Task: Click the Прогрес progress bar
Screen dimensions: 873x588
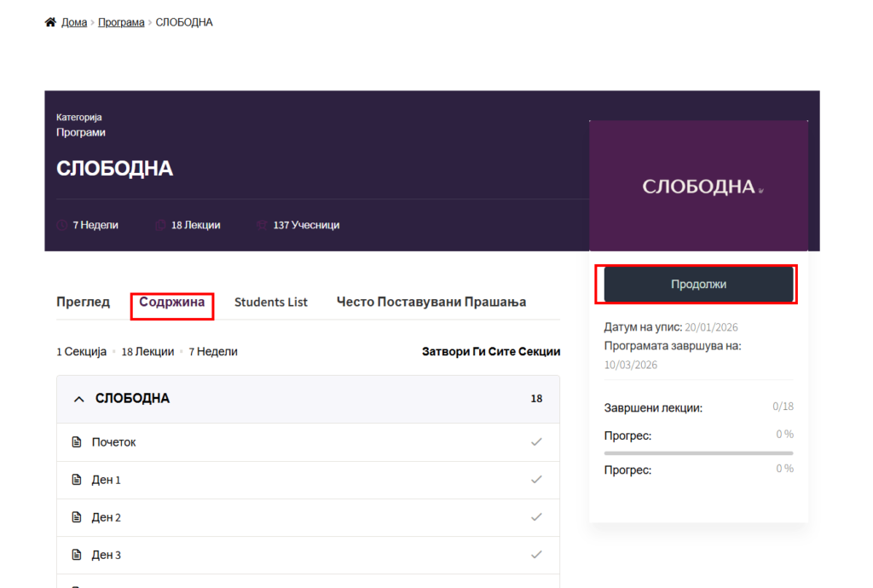Action: click(x=698, y=453)
